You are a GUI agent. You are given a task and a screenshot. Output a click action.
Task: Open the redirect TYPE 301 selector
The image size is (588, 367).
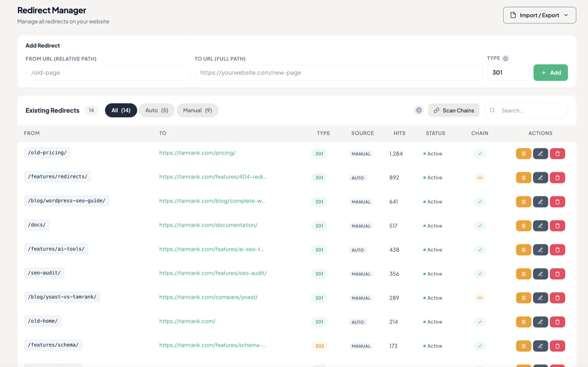508,72
